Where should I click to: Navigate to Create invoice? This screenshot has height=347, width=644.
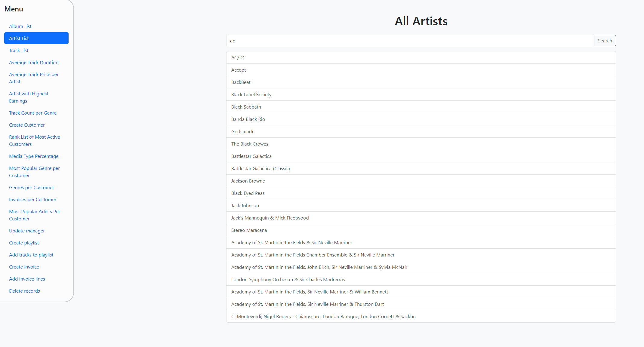point(24,267)
